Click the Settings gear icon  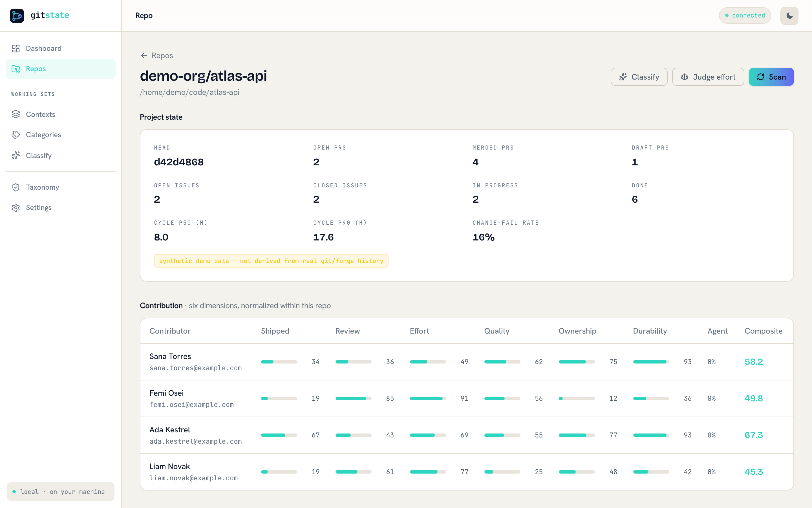click(16, 208)
